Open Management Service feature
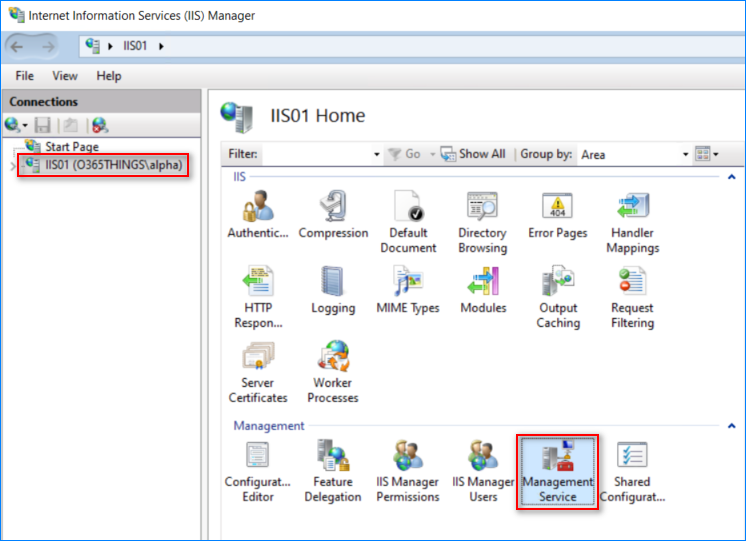 558,472
